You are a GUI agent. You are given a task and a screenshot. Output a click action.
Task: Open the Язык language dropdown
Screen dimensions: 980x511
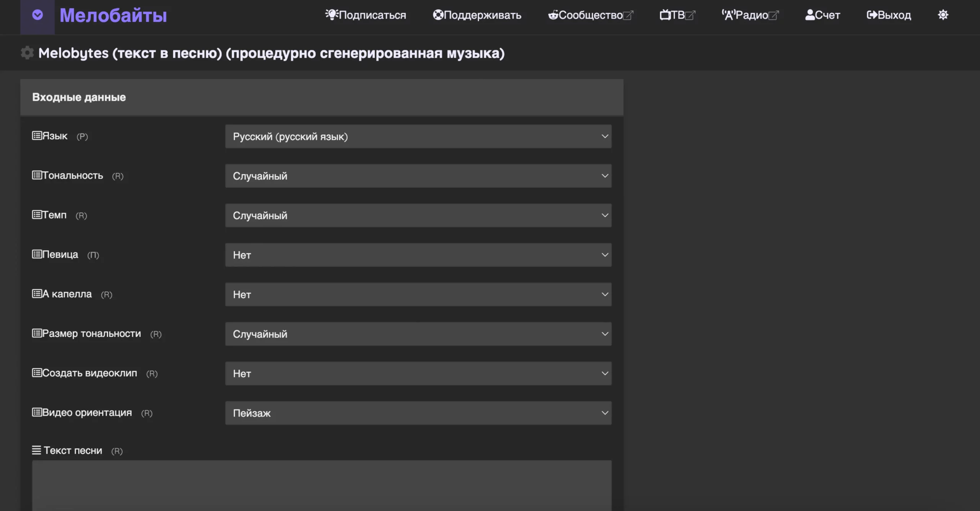tap(418, 137)
